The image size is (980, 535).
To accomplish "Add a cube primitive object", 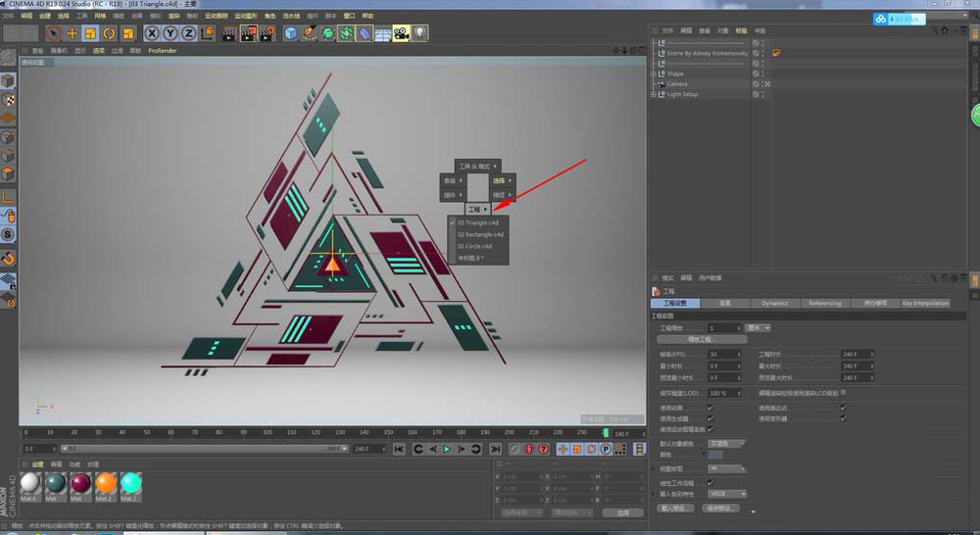I will [291, 34].
